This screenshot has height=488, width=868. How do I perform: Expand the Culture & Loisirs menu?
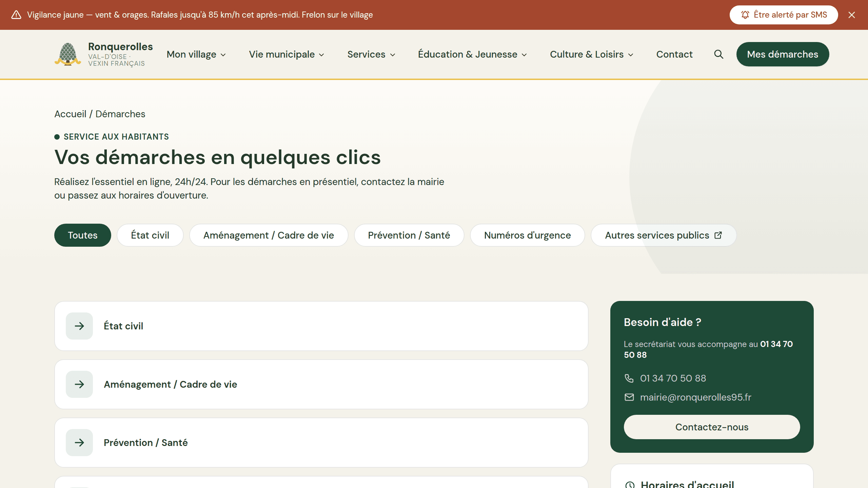[592, 54]
